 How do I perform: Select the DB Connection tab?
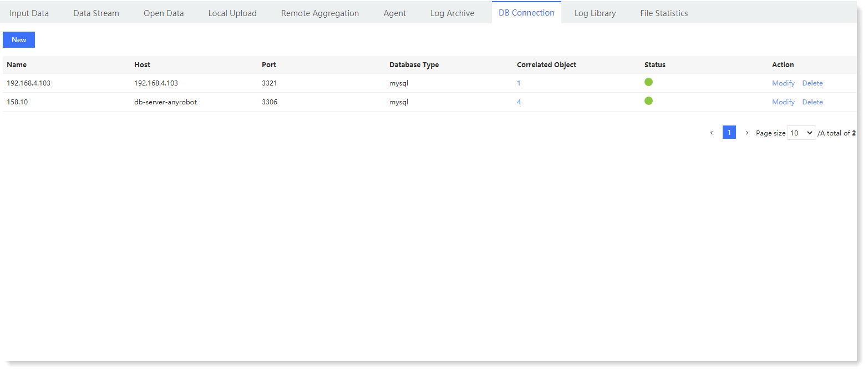click(526, 13)
